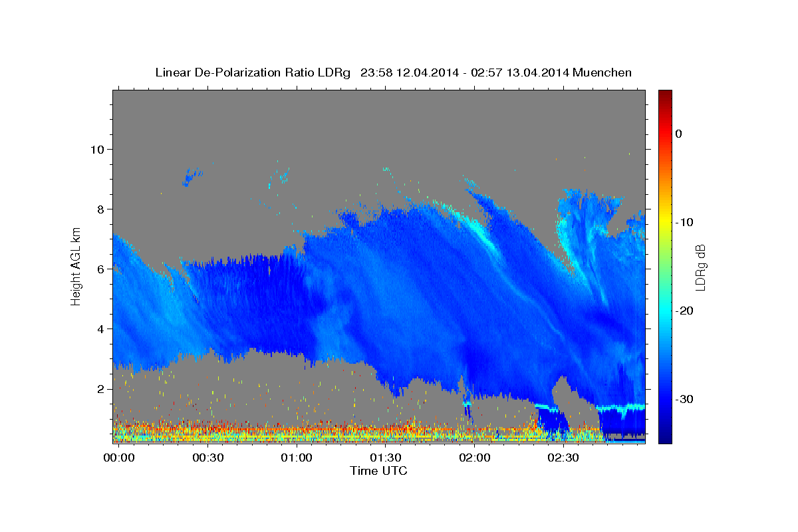Click the yellow band of the colorbar
This screenshot has width=798, height=532.
[664, 217]
